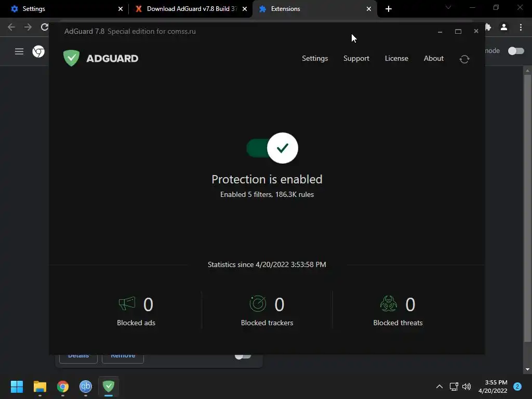Screen dimensions: 532x399
Task: Open the License menu in AdGuard
Action: pos(396,58)
